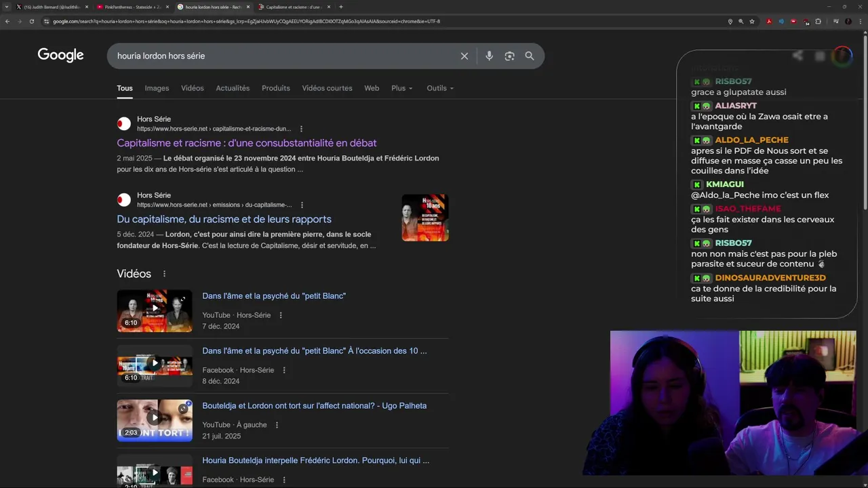Open Chrome's three-dot menu
Viewport: 868px width, 488px height.
860,21
